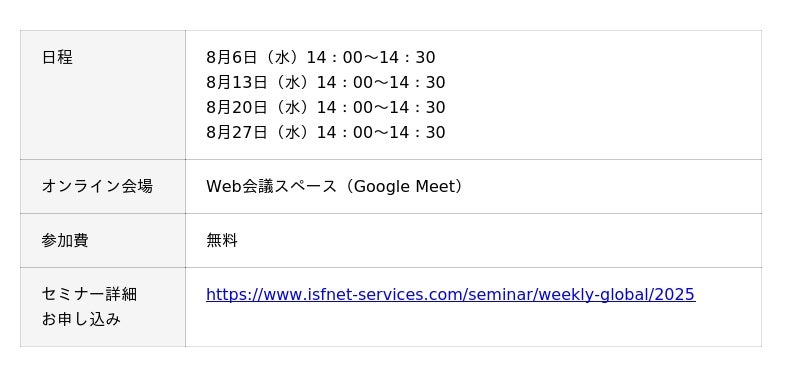Click the 参加費 label cell
Screen dimensions: 800x377
tap(103, 240)
